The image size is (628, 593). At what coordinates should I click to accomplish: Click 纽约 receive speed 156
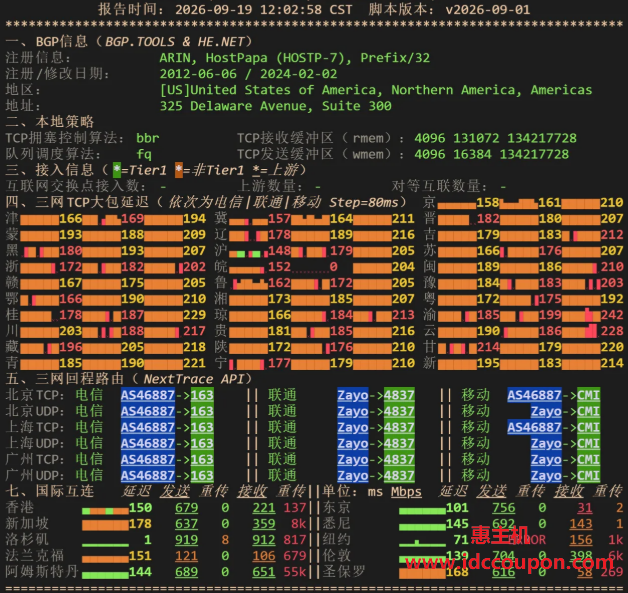point(581,539)
